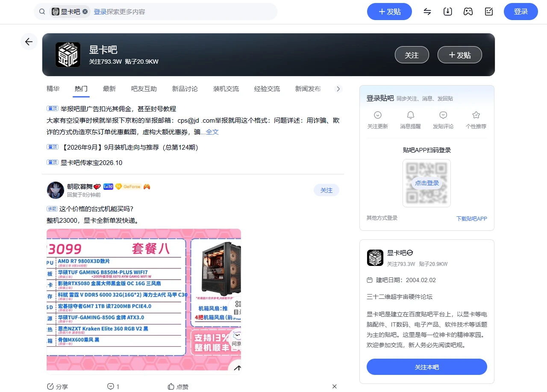This screenshot has width=547, height=392.
Task: Click the top-right 登录 button
Action: click(521, 12)
